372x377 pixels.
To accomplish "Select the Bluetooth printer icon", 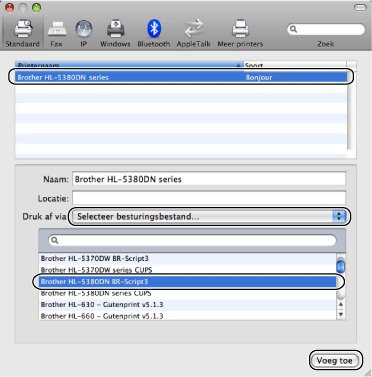I will click(154, 33).
